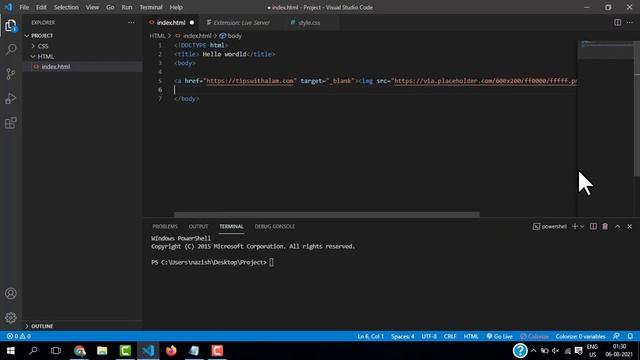Open the Help menu

(x=176, y=7)
